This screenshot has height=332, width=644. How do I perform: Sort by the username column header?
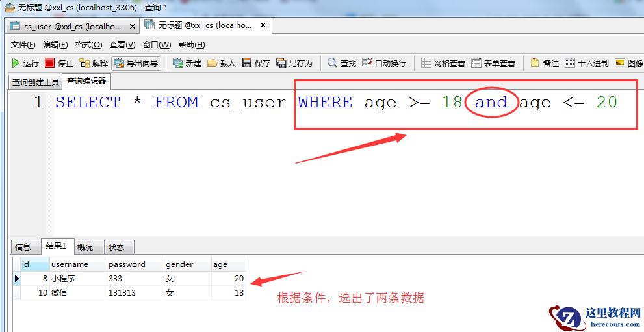(x=78, y=264)
